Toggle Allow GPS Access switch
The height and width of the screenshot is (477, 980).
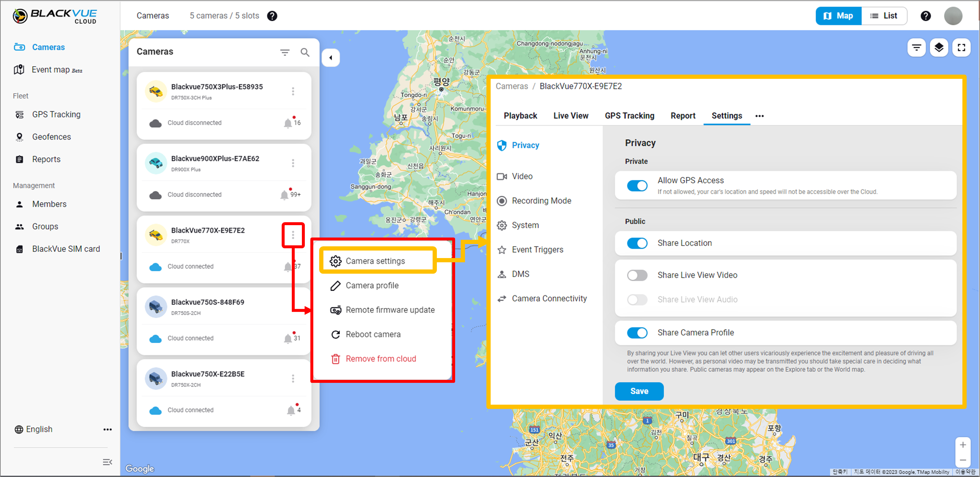pos(637,185)
